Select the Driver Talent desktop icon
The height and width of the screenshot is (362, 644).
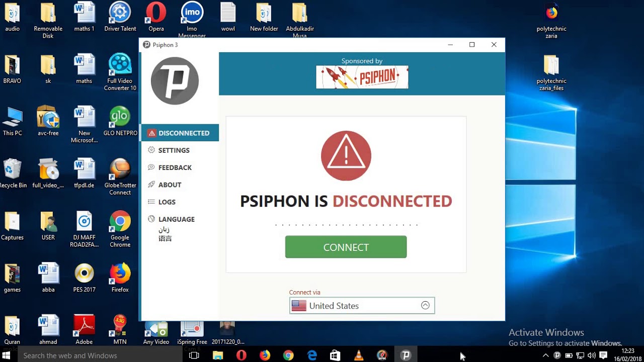pyautogui.click(x=120, y=18)
